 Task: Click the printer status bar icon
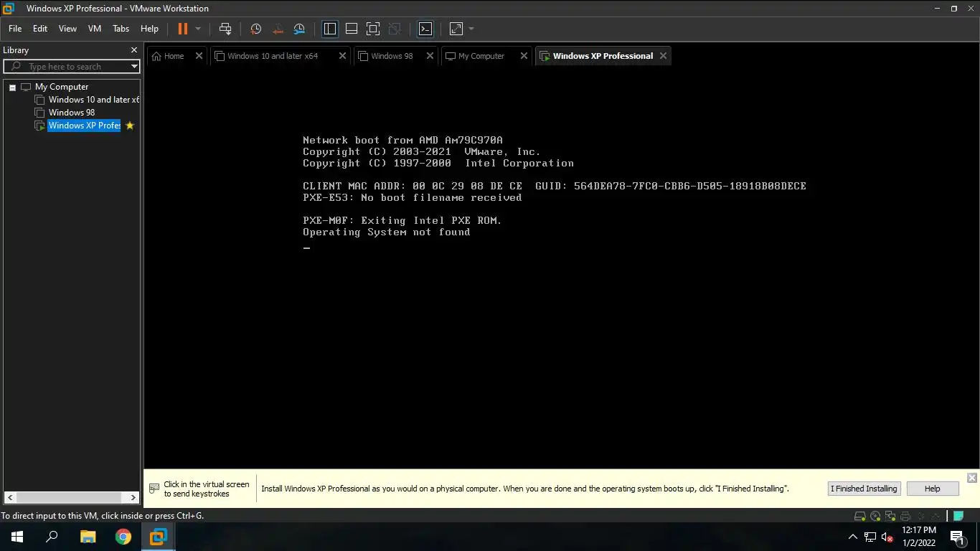click(x=905, y=516)
